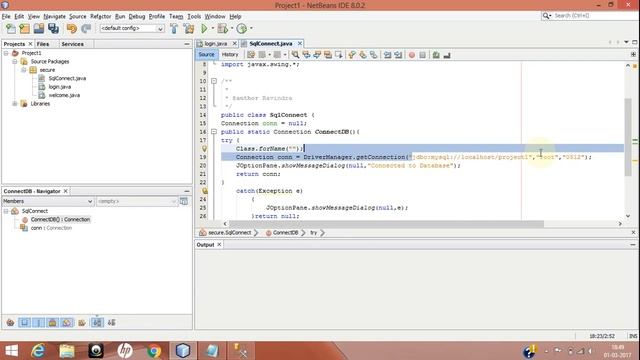This screenshot has width=640, height=360.
Task: Click the New Project toolbar icon
Action: tap(24, 28)
